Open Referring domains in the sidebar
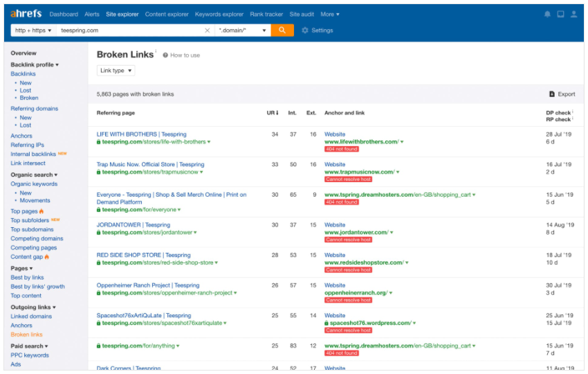The width and height of the screenshot is (588, 374). (35, 109)
